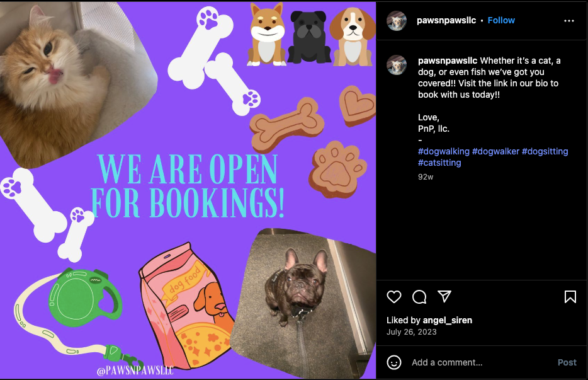Click the We Are Open For Bookings image

point(188,190)
